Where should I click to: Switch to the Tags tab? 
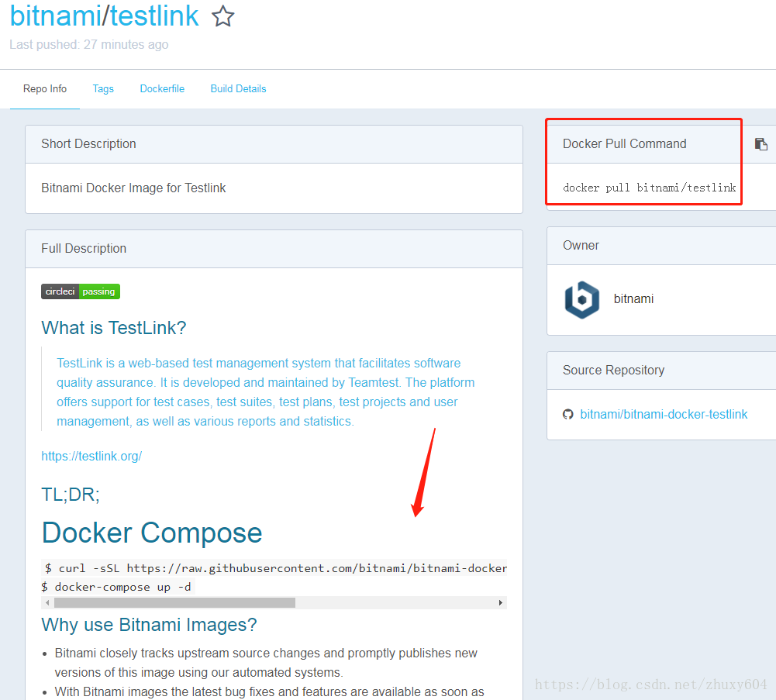click(x=103, y=89)
